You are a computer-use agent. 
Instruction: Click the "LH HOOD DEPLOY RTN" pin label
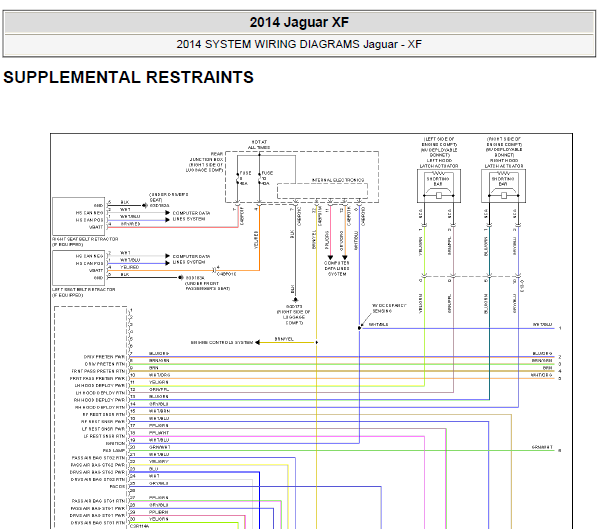point(100,393)
